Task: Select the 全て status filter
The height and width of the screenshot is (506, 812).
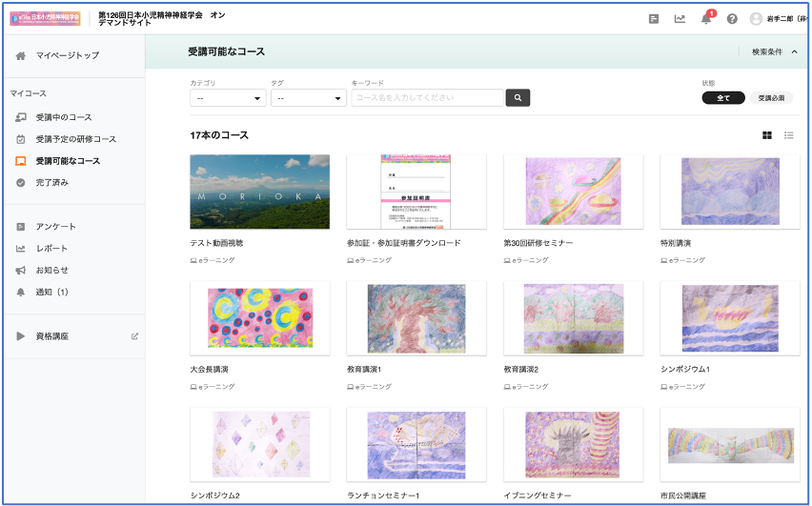Action: click(x=723, y=98)
